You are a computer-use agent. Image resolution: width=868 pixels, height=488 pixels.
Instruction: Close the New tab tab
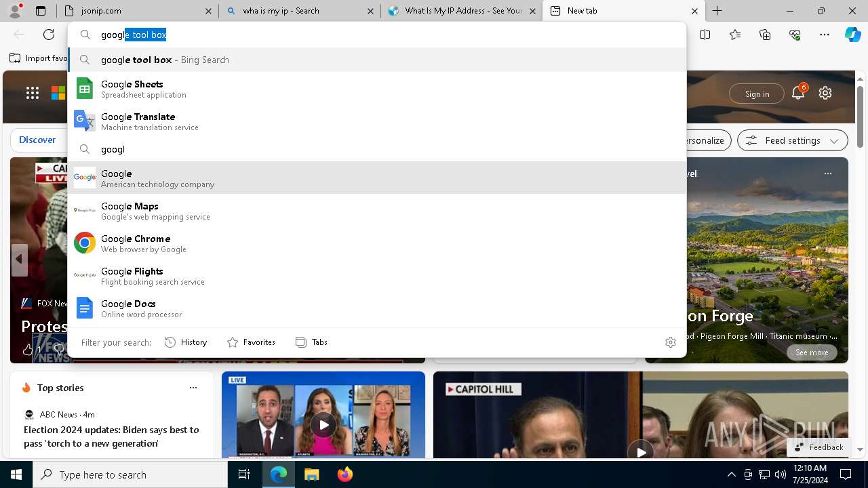pos(694,11)
